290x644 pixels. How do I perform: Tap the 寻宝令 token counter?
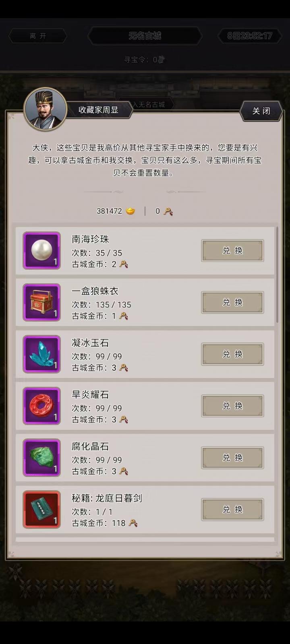tap(145, 60)
